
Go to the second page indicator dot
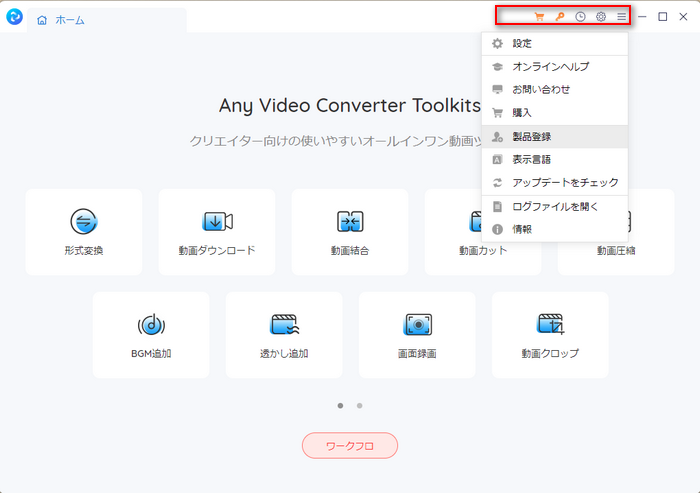360,405
